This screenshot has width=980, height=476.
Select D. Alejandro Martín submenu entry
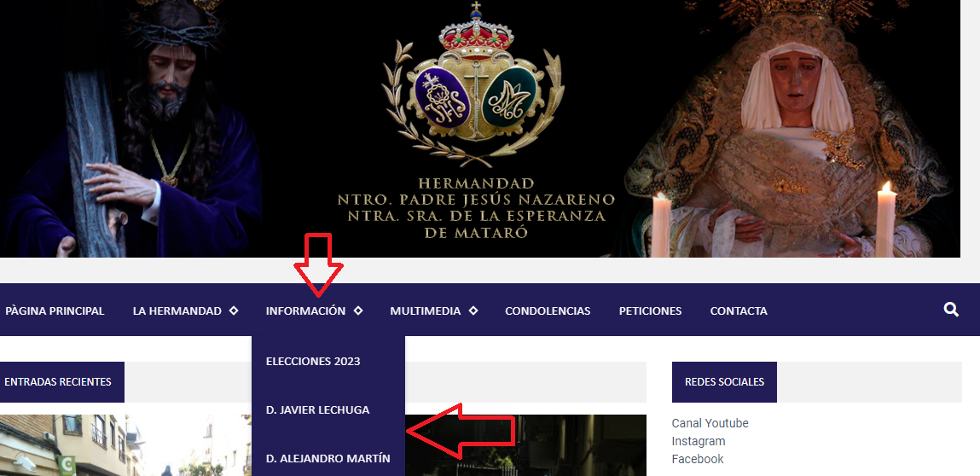point(328,458)
